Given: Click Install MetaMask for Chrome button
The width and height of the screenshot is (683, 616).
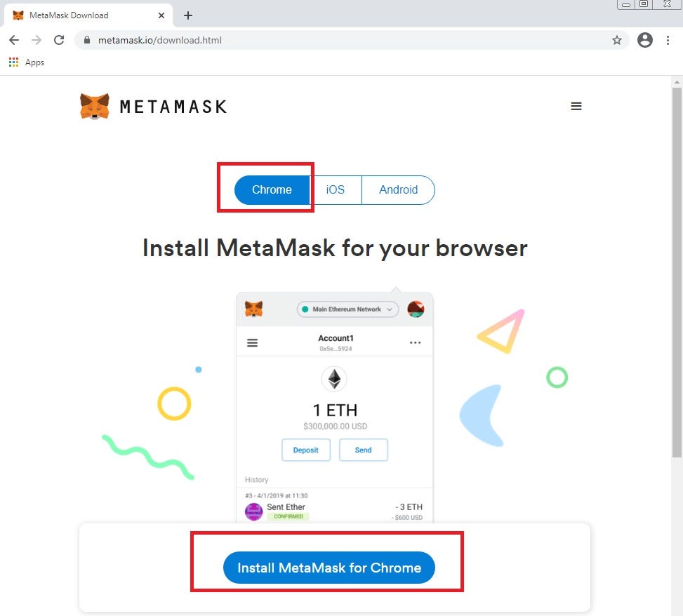Looking at the screenshot, I should 329,568.
